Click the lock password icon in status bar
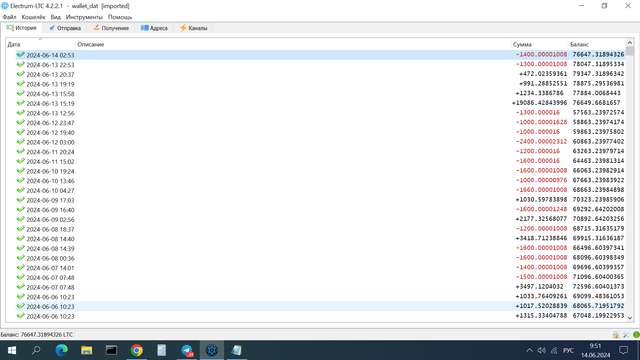 click(x=616, y=335)
